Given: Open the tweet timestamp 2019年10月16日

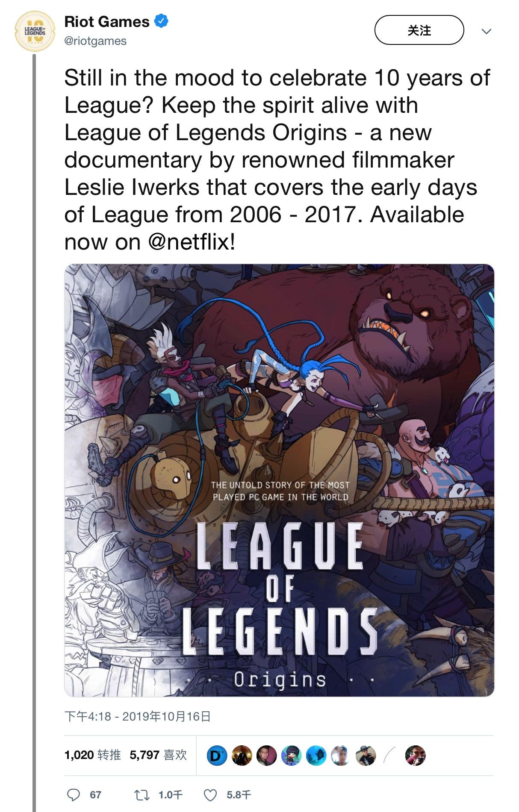Looking at the screenshot, I should coord(138,717).
